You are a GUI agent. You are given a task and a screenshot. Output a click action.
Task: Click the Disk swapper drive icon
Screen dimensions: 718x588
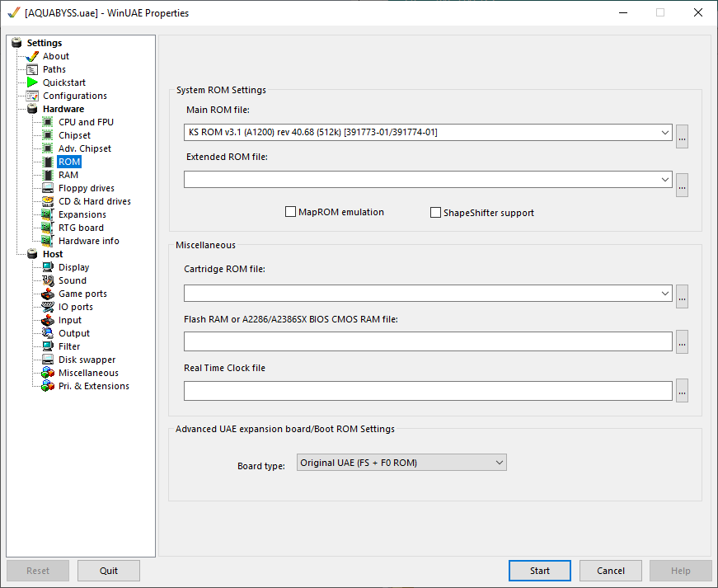tap(48, 360)
